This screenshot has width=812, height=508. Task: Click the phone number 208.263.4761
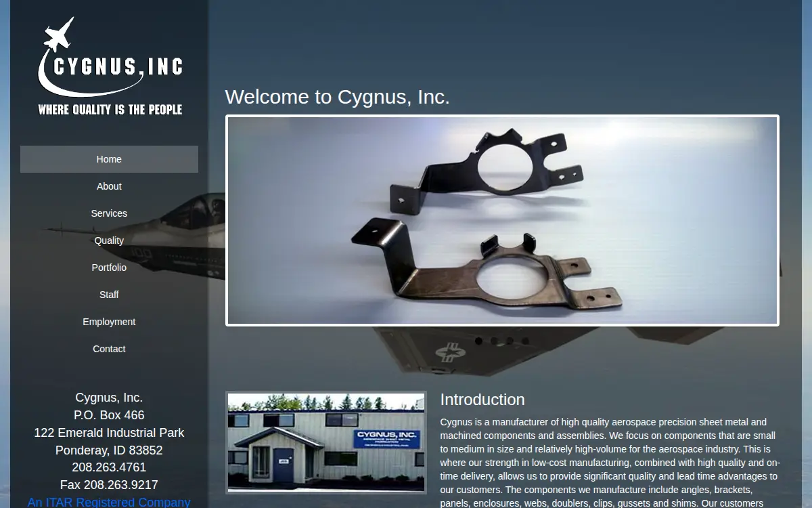click(x=109, y=467)
